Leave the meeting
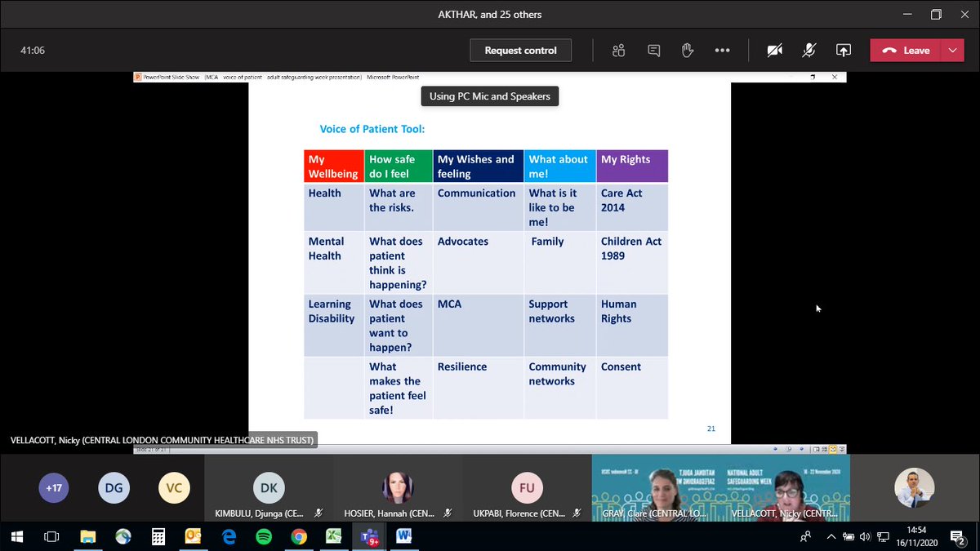This screenshot has height=551, width=980. coord(906,51)
